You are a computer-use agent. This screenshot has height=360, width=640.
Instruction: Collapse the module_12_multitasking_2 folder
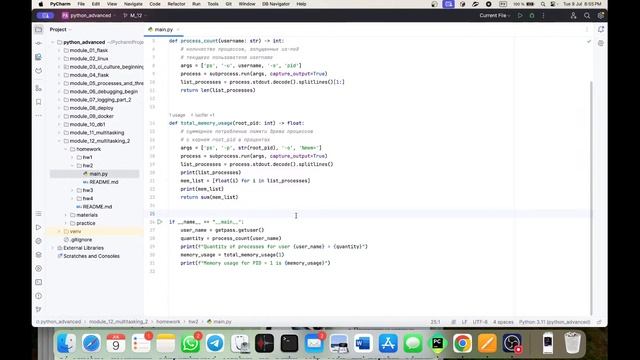[59, 141]
